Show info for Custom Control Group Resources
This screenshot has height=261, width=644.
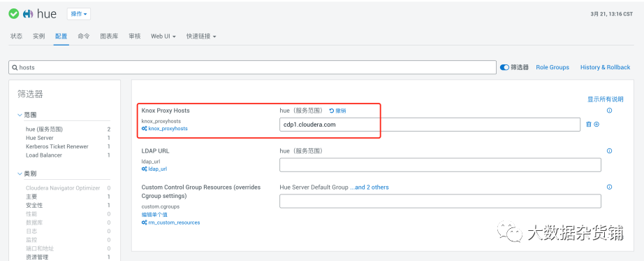609,187
